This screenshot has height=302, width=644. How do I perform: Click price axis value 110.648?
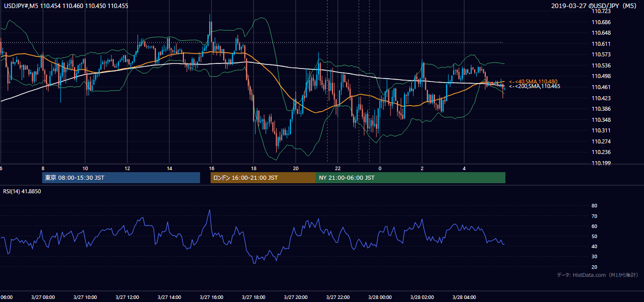[x=601, y=33]
